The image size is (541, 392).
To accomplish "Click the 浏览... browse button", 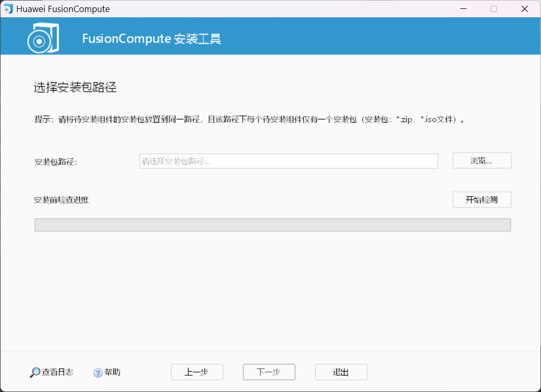I will point(482,160).
